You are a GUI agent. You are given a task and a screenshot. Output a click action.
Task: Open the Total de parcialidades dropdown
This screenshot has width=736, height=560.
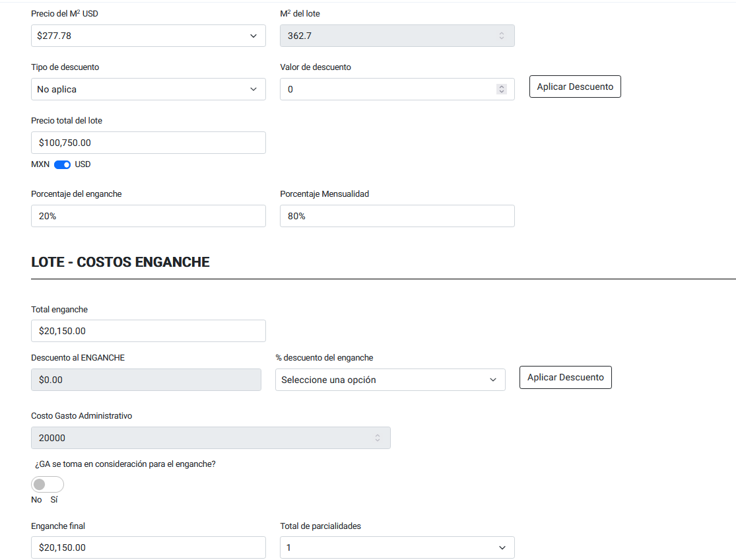point(397,547)
